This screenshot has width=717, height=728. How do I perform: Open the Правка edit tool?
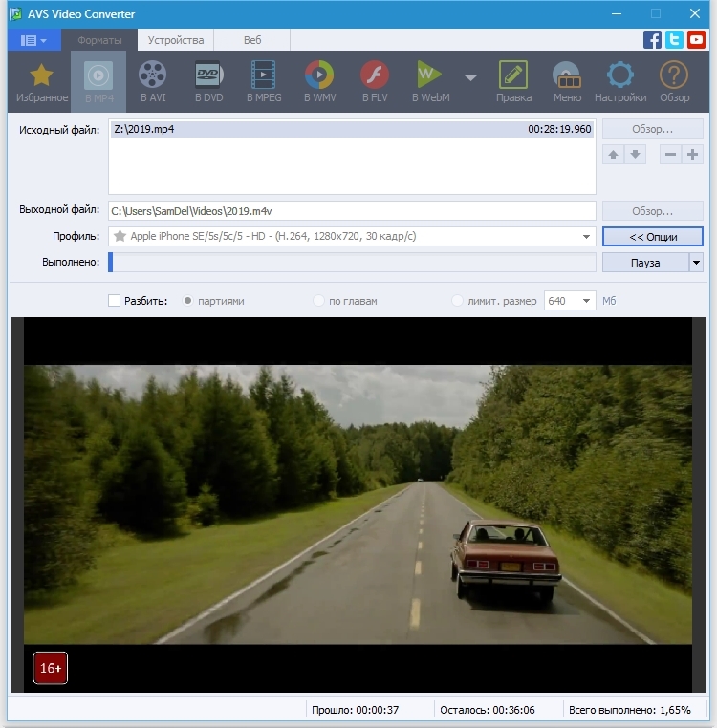513,76
